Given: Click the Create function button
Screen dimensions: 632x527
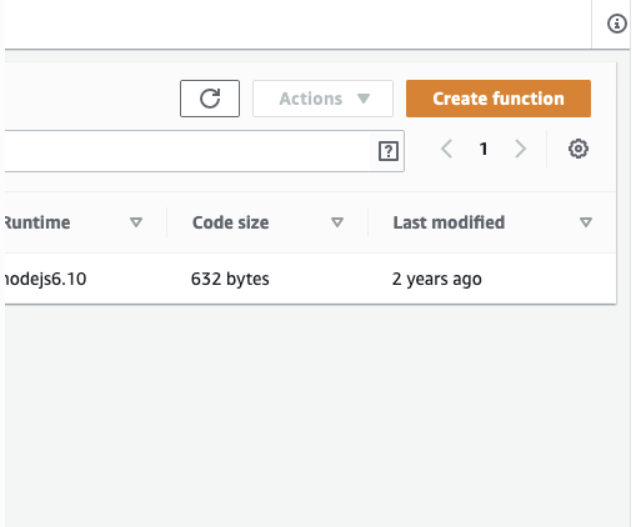Looking at the screenshot, I should point(499,98).
